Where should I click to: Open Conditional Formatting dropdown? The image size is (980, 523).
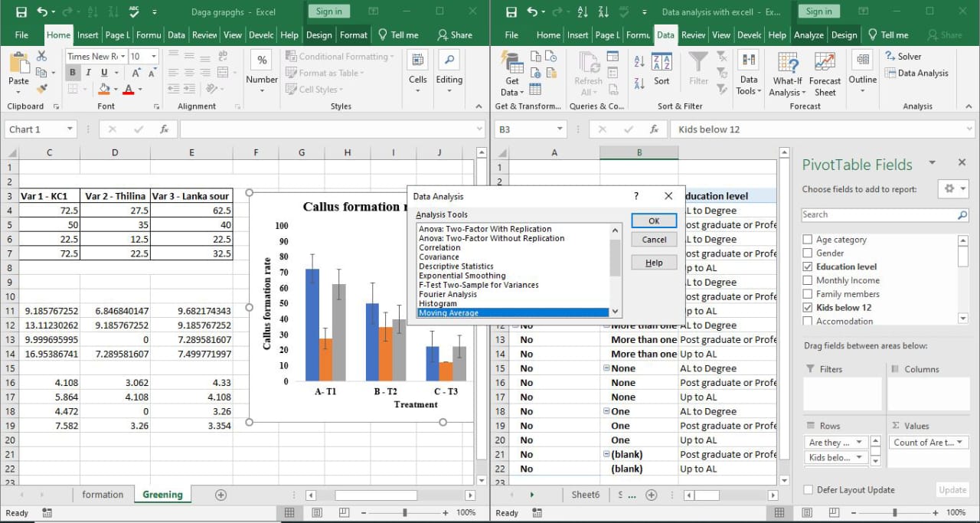(339, 57)
